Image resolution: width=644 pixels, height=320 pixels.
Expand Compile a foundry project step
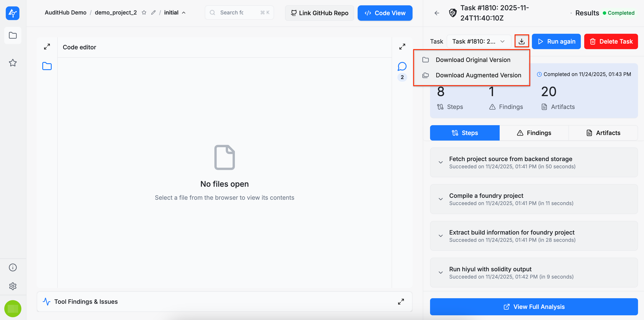(x=441, y=199)
